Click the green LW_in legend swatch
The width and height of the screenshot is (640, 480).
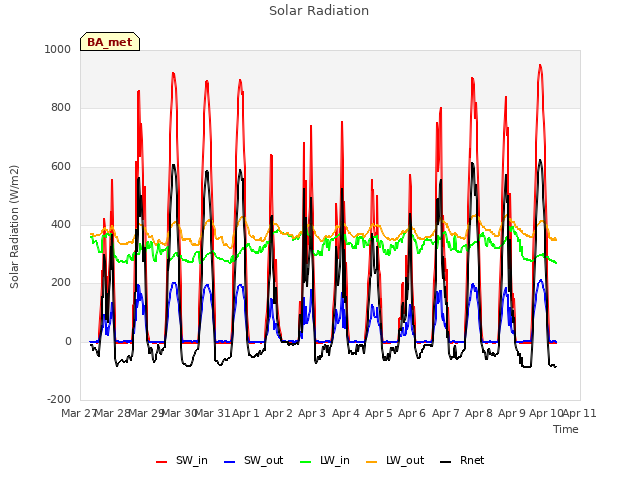[x=306, y=462]
